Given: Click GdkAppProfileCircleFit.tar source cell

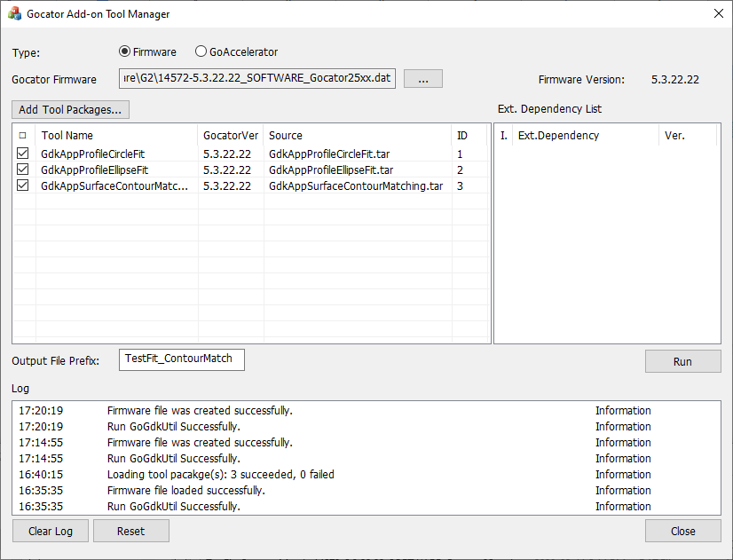Looking at the screenshot, I should coord(329,154).
